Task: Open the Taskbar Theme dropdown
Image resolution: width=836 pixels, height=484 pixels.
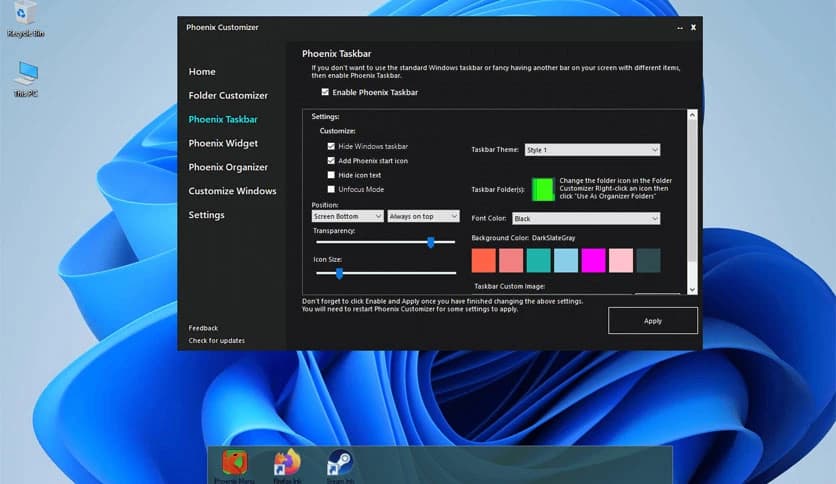Action: tap(592, 150)
